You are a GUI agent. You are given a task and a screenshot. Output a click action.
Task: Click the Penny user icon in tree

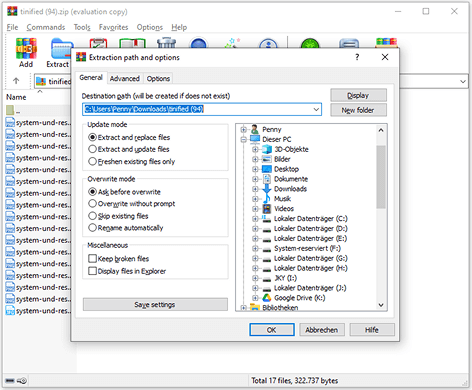(x=255, y=129)
